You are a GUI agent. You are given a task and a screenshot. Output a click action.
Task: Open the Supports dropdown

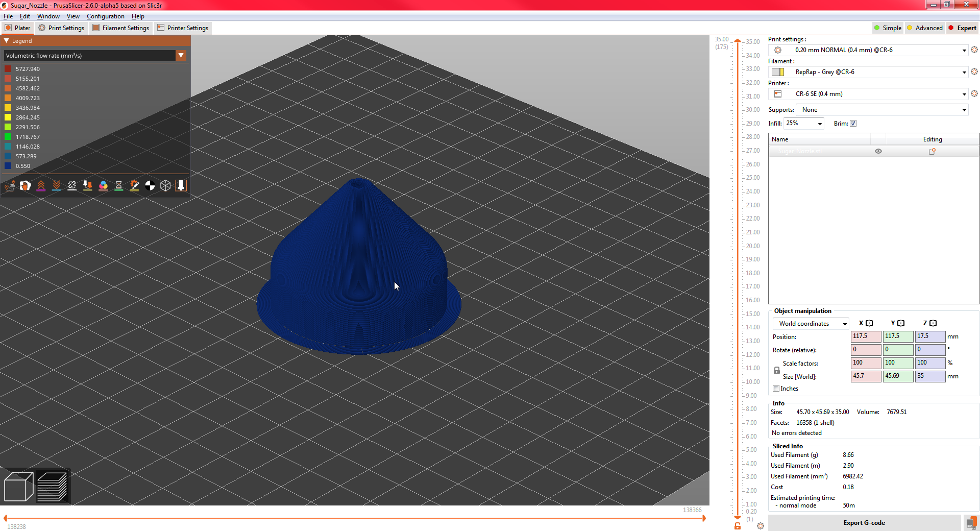click(x=964, y=110)
